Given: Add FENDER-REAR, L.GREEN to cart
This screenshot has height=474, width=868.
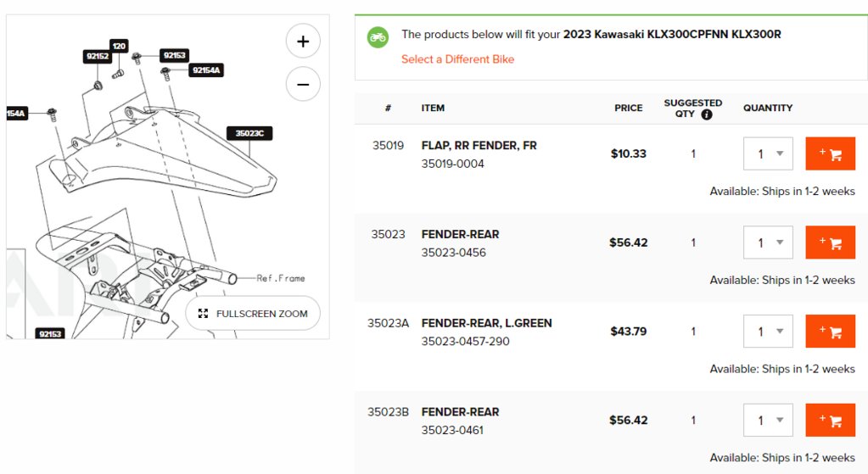Looking at the screenshot, I should [830, 332].
